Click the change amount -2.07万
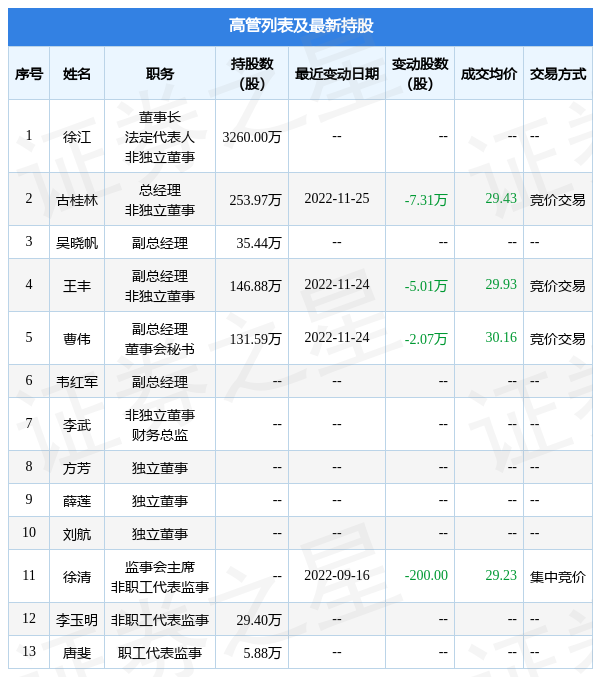593x677 pixels. coord(426,339)
